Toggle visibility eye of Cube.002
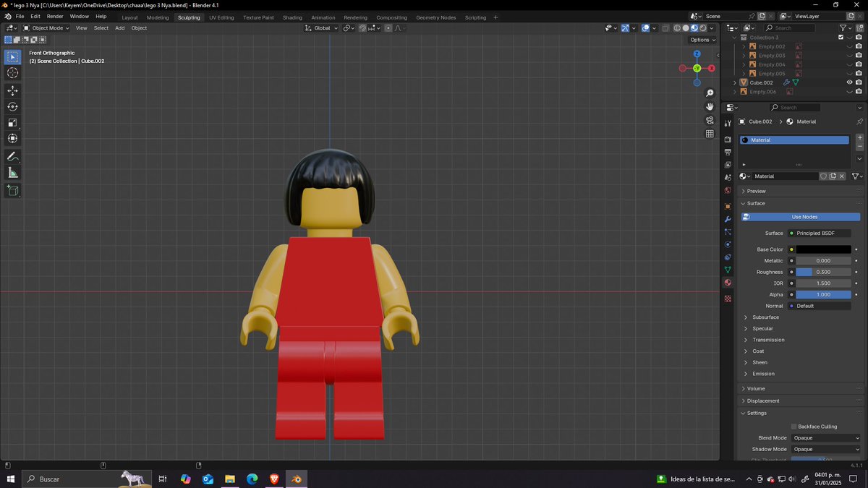Screen dimensions: 868x488 (x=849, y=82)
